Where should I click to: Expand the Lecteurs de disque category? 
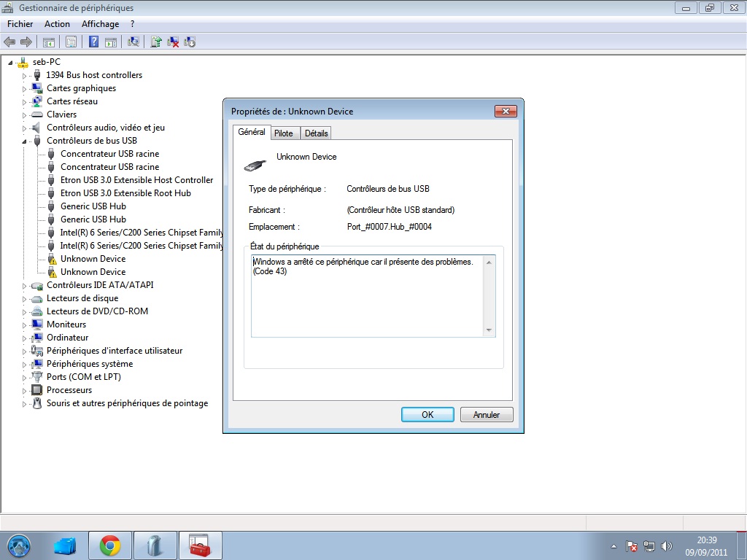point(24,298)
